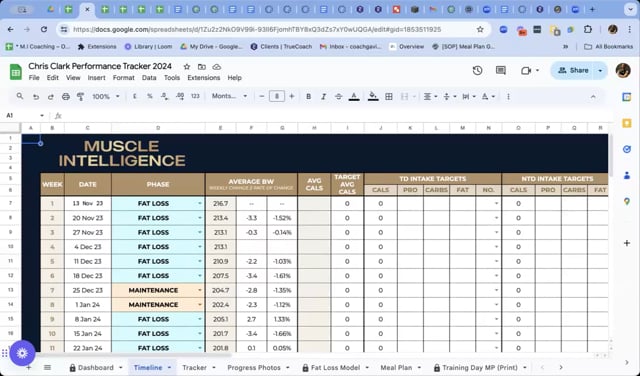Open comments panel icon
Screen dimensions: 640x376
pos(501,71)
